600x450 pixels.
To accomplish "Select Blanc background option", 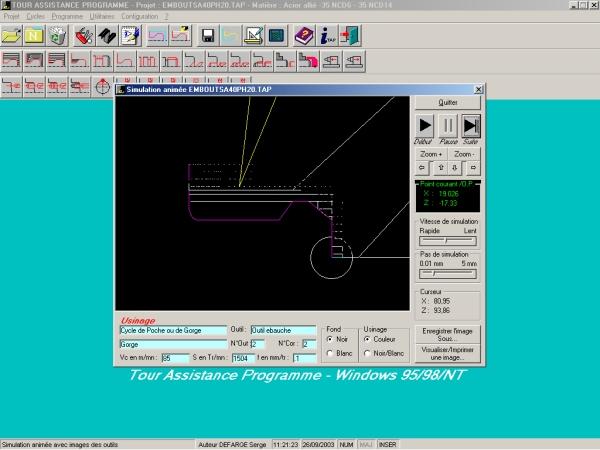I will coord(331,353).
